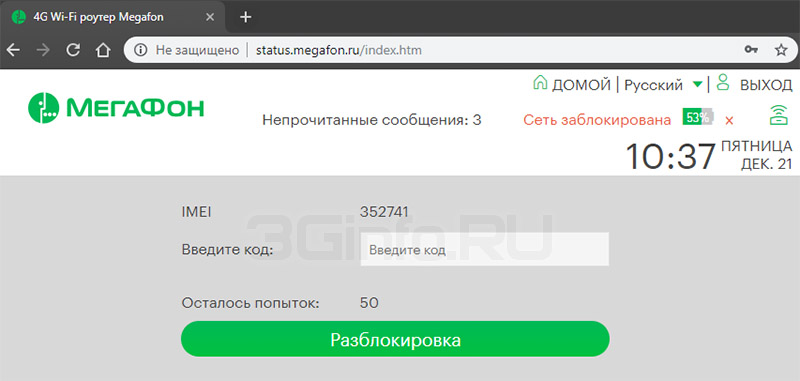This screenshot has width=800, height=381.
Task: Open 'Непрочитанные сообщения: 3'
Action: pos(371,120)
